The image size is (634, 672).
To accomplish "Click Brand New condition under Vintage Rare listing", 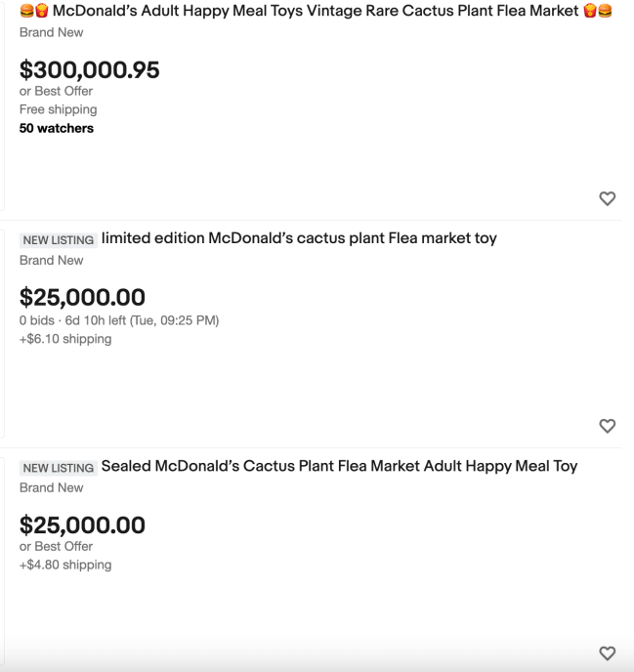I will pos(51,32).
